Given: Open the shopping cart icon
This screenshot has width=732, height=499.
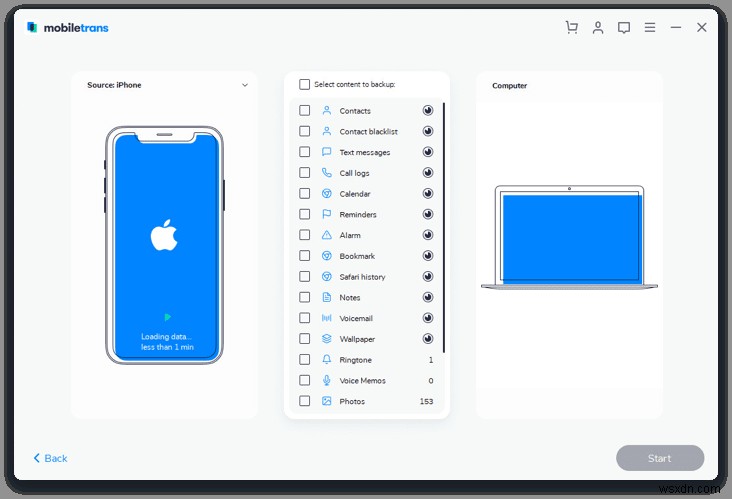Looking at the screenshot, I should (571, 28).
